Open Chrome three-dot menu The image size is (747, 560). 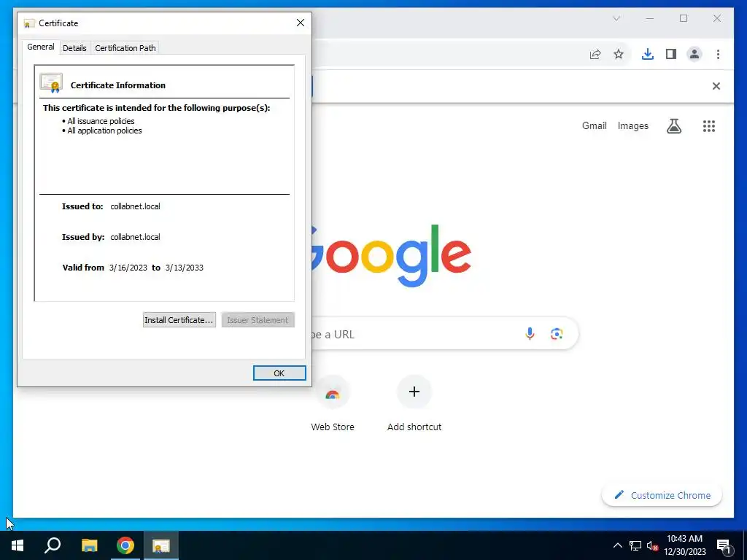[718, 54]
